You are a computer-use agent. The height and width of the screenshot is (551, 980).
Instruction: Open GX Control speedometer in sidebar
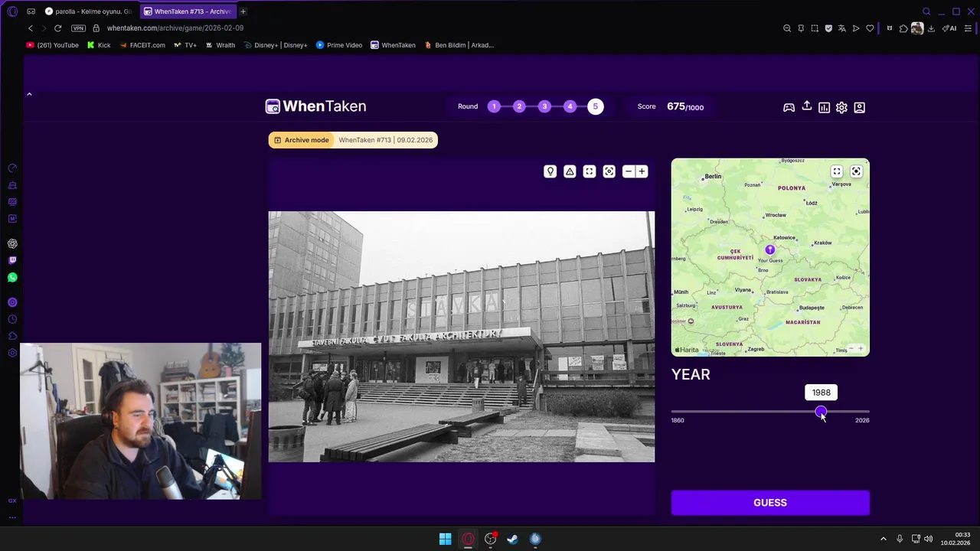pos(12,168)
